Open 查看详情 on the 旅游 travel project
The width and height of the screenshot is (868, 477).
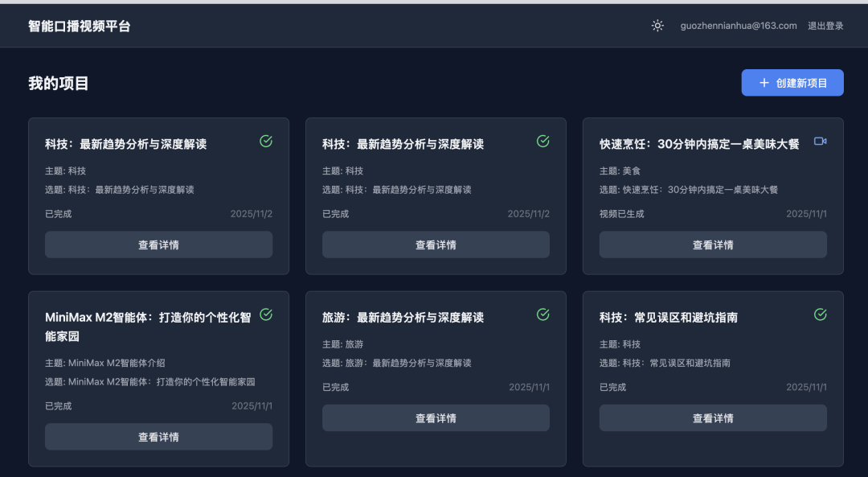click(436, 417)
